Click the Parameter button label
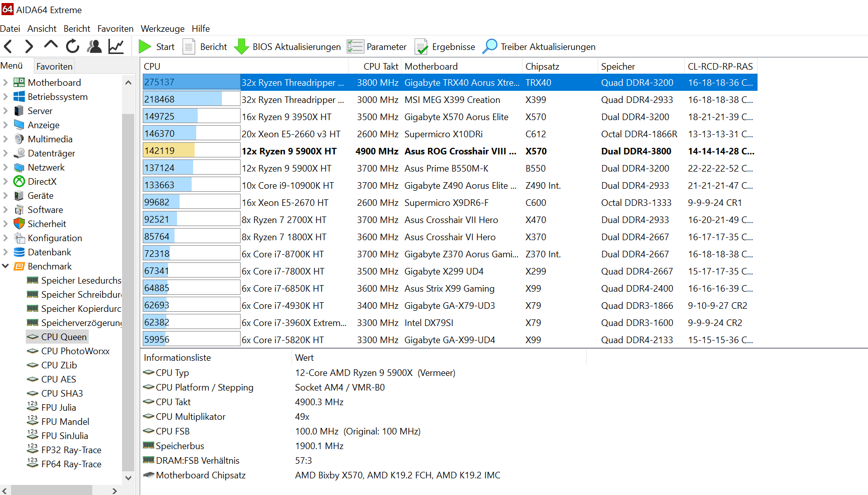 (x=386, y=47)
